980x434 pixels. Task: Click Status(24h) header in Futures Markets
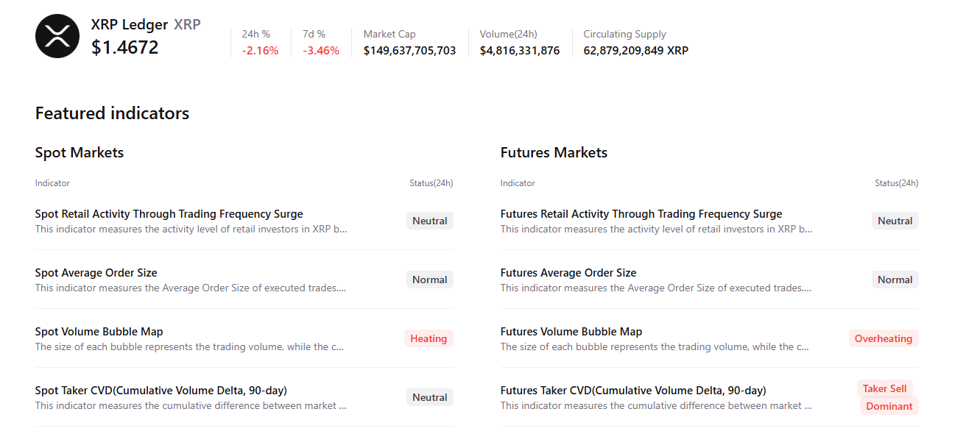(897, 183)
